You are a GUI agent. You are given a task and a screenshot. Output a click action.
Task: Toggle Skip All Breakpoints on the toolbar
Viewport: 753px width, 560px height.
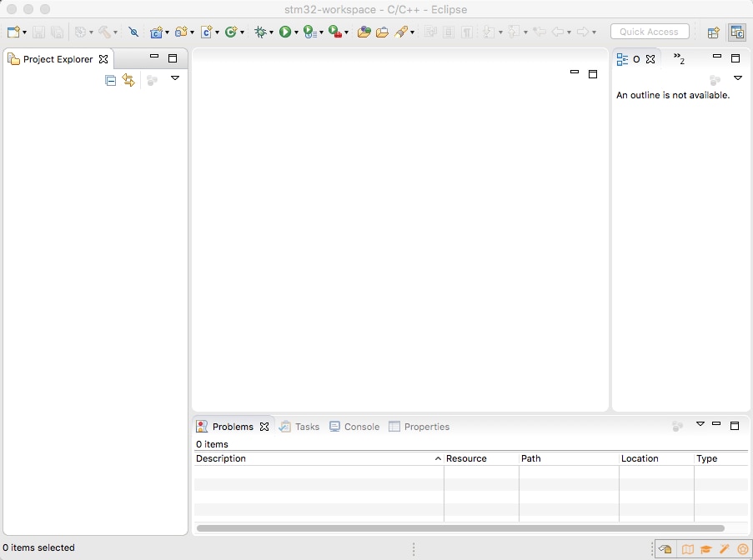(134, 32)
